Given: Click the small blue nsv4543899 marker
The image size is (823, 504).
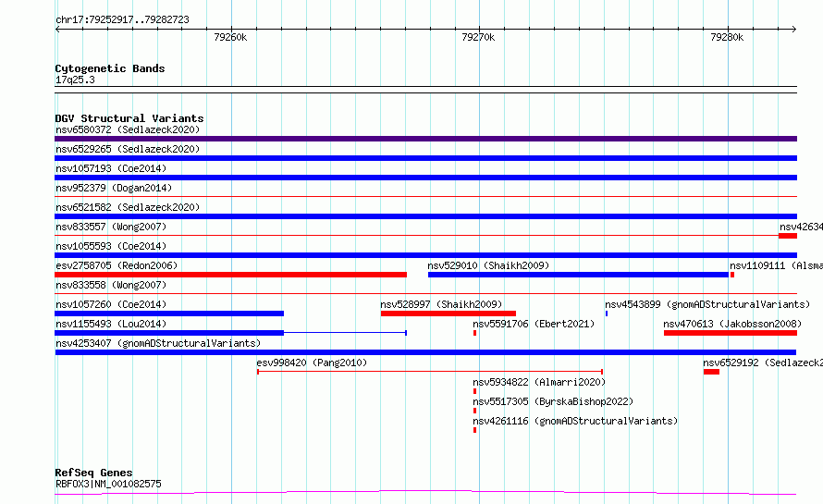Looking at the screenshot, I should 607,313.
